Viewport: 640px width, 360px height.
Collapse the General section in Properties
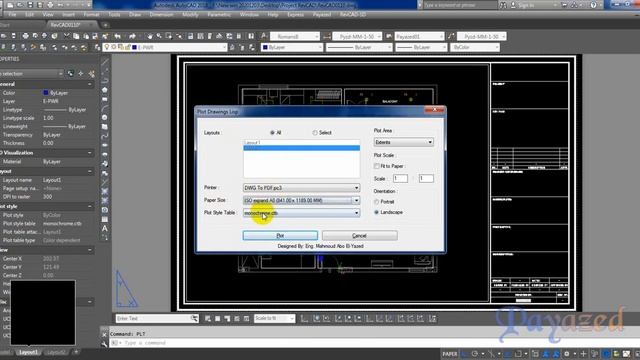click(90, 84)
